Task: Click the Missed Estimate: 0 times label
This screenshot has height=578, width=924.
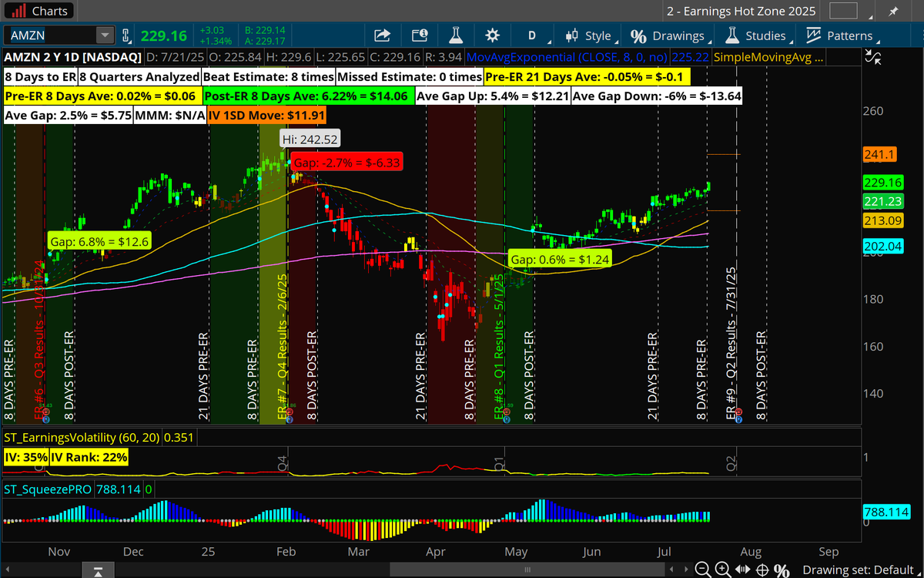Action: pos(409,77)
